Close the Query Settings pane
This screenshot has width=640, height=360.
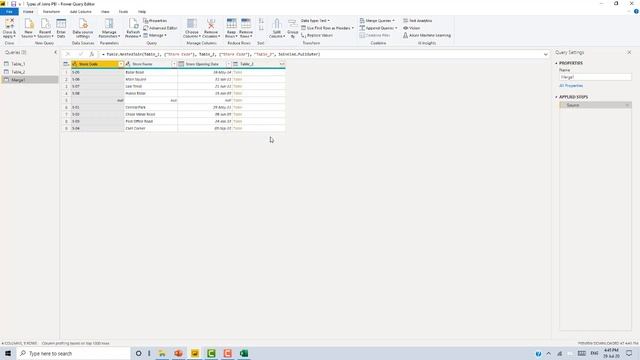pyautogui.click(x=629, y=52)
